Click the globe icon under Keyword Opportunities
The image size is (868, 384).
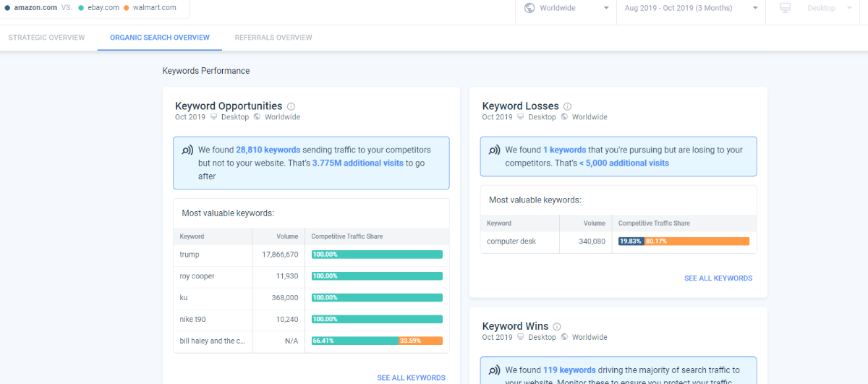coord(257,117)
